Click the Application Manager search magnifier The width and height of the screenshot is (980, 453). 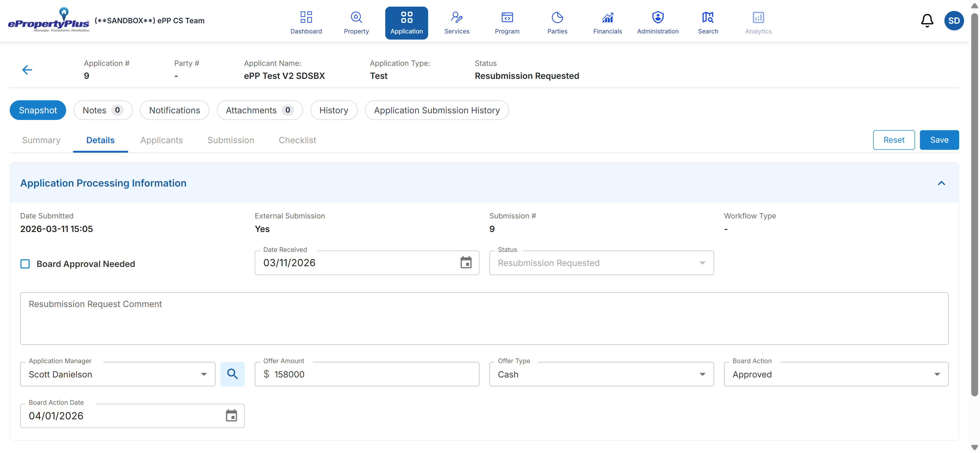click(x=233, y=374)
